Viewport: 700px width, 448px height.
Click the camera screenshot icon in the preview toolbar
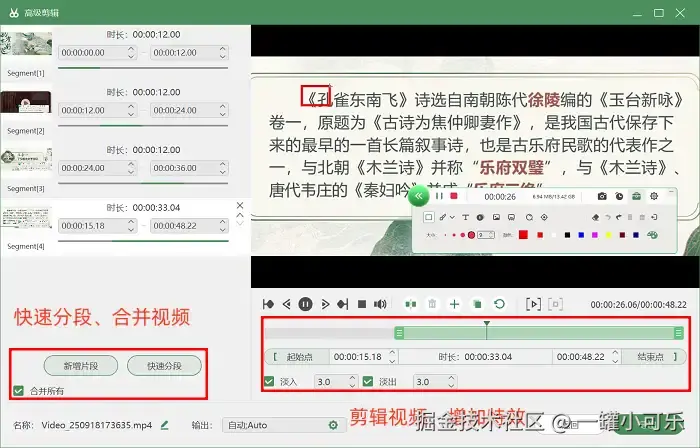602,196
